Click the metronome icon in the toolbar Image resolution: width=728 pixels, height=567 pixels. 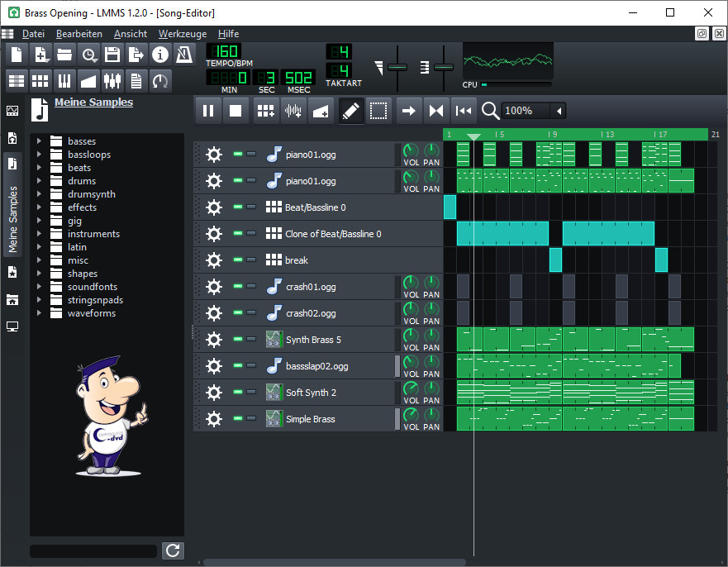click(184, 55)
